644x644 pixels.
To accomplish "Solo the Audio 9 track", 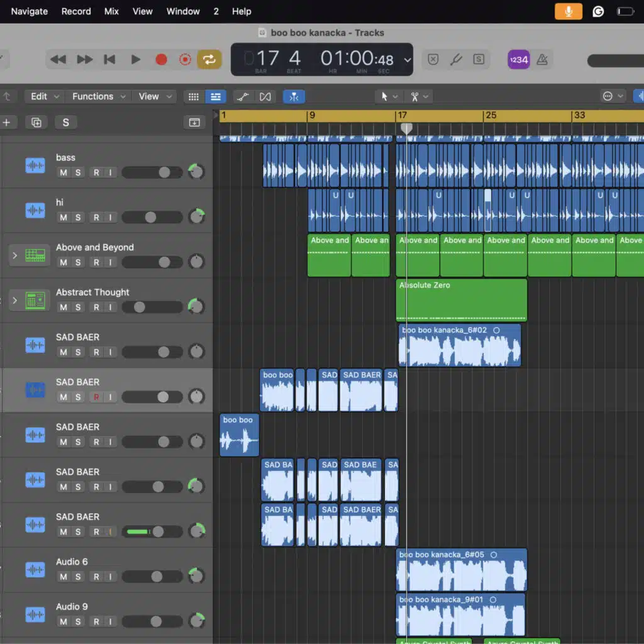I will tap(78, 621).
